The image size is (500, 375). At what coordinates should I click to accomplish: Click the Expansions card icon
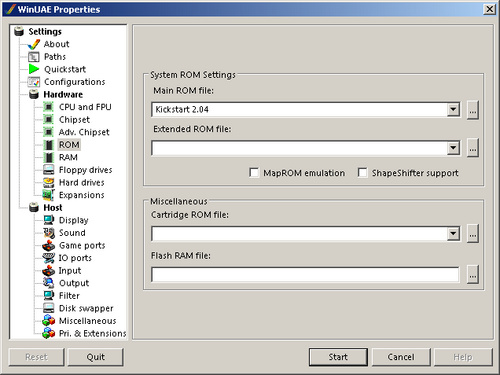pyautogui.click(x=49, y=195)
